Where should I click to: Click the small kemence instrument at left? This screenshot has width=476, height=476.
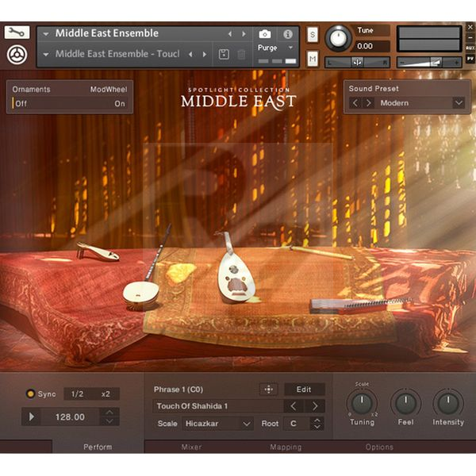click(98, 251)
